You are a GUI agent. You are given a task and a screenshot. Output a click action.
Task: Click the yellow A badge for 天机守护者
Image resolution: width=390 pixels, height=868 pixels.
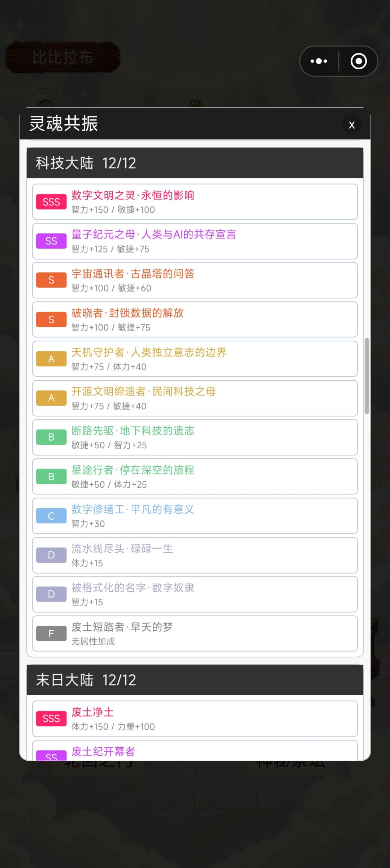click(51, 359)
